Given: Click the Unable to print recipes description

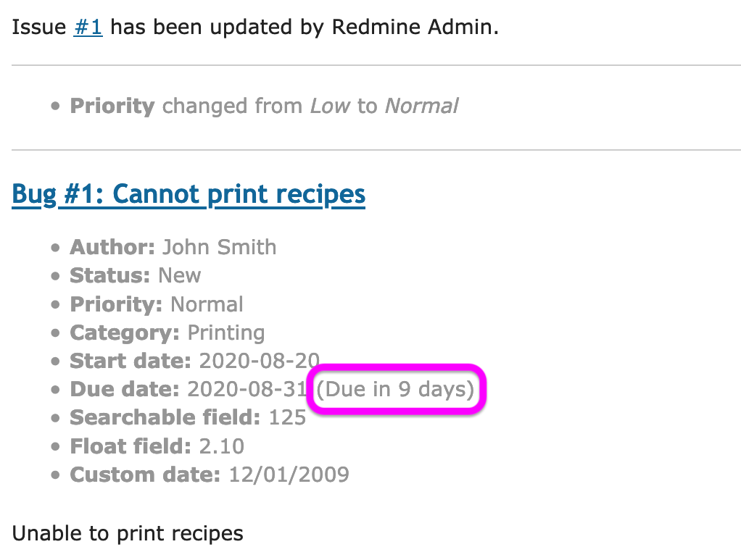Looking at the screenshot, I should click(128, 534).
